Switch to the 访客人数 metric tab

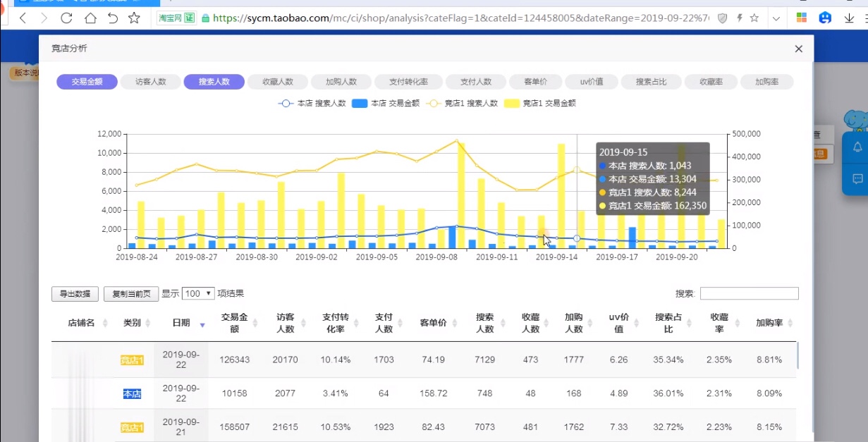pos(149,81)
